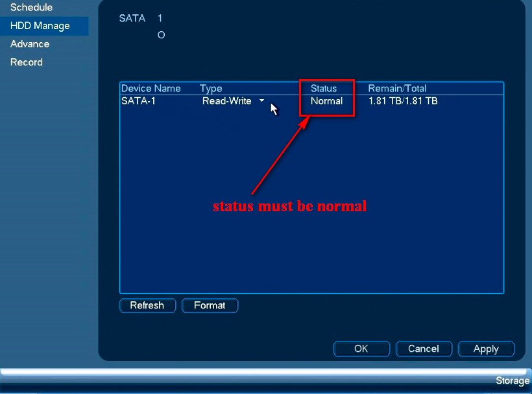Click the Remain/Total column header

click(x=397, y=88)
